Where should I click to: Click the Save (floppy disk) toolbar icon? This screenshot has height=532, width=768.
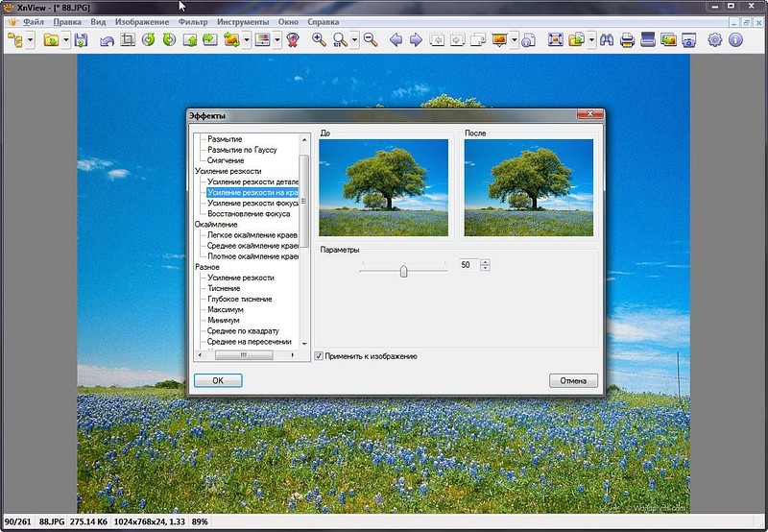pyautogui.click(x=81, y=40)
